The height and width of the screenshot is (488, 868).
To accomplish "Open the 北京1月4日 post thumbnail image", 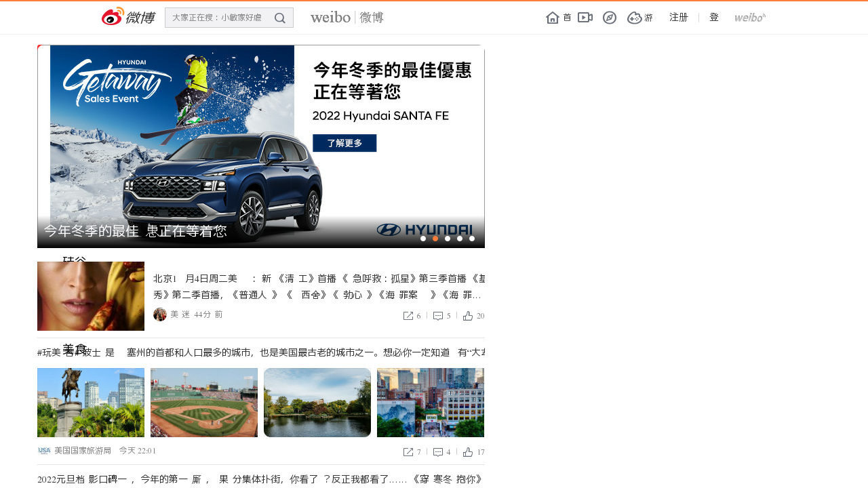I will pyautogui.click(x=91, y=296).
